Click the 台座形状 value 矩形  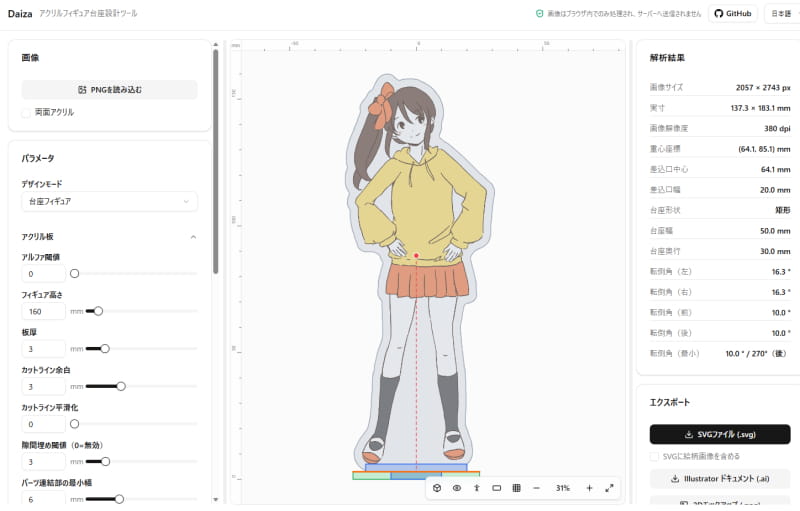(x=783, y=210)
